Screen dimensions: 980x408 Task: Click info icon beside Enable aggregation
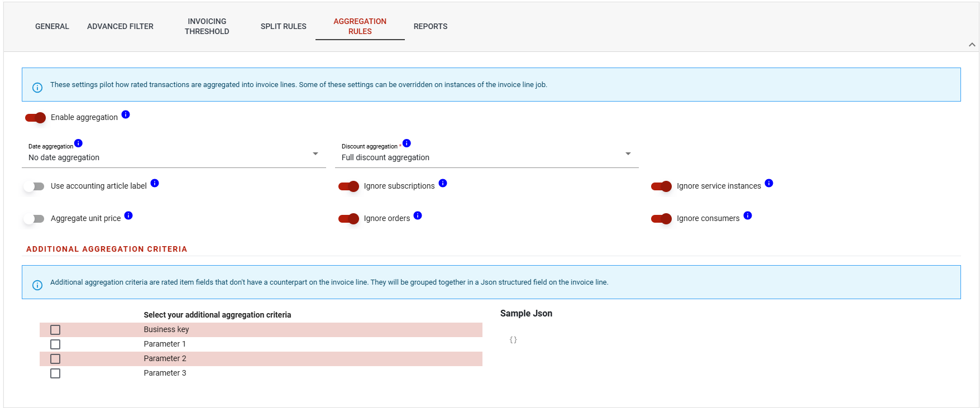pyautogui.click(x=126, y=114)
